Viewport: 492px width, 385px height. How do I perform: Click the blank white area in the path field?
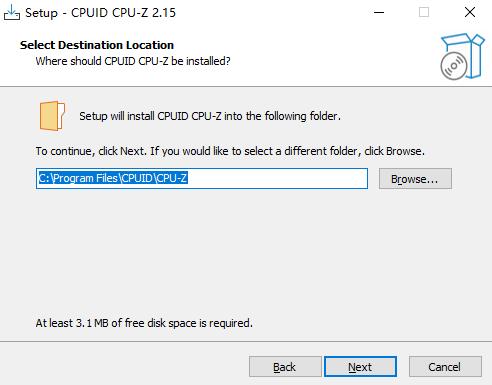(277, 179)
